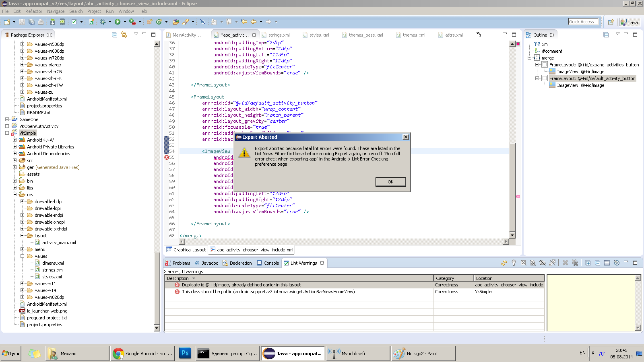Click the New Java class wizard icon
The height and width of the screenshot is (362, 644).
pyautogui.click(x=159, y=22)
